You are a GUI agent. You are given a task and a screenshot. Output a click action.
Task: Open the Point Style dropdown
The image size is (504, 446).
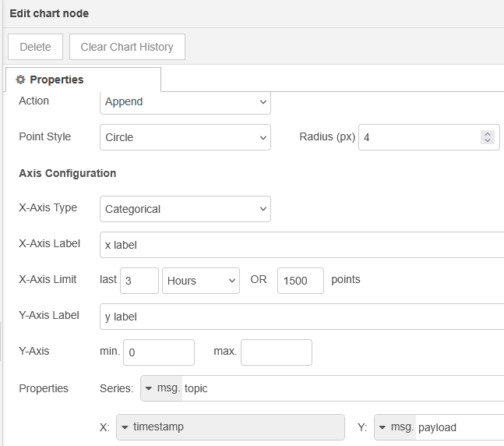point(185,137)
